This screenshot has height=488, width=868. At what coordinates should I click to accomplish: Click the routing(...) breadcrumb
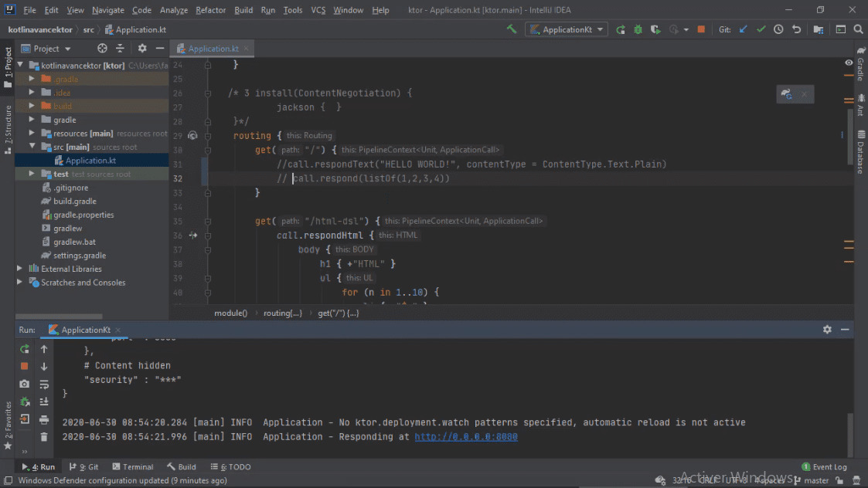tap(282, 313)
